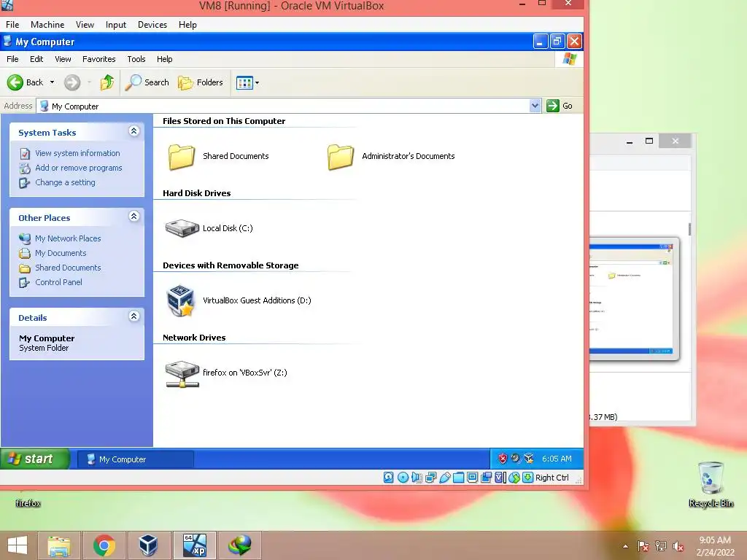Collapse the Details panel

tap(134, 316)
